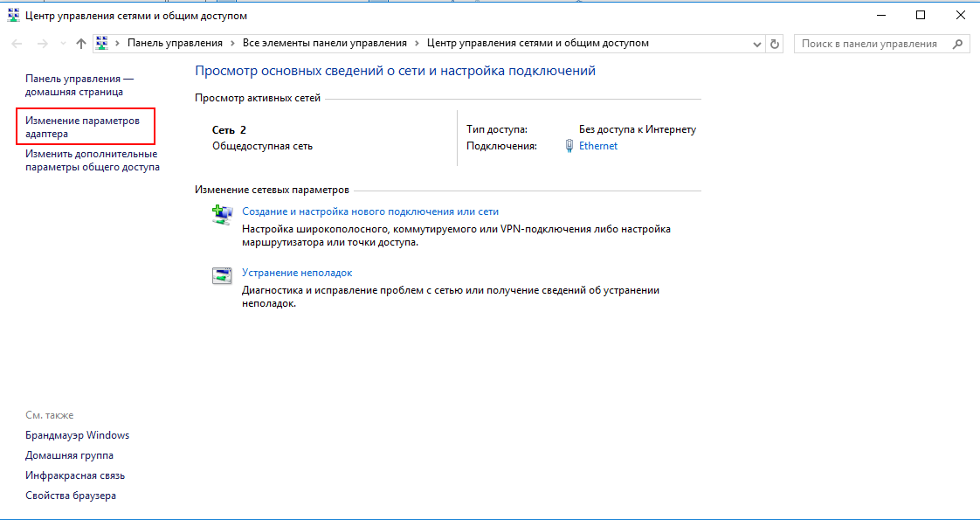Select Все элементы панели управления breadcrumb
980x520 pixels.
point(324,43)
